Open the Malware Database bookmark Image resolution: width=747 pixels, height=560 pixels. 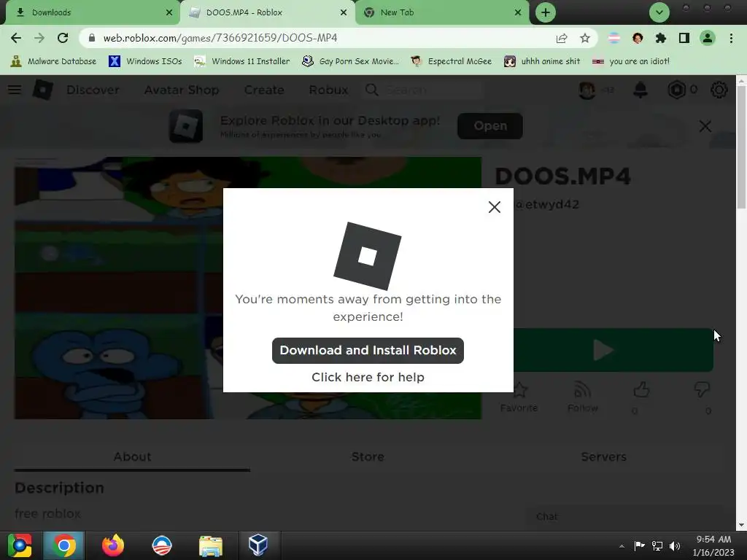point(53,61)
